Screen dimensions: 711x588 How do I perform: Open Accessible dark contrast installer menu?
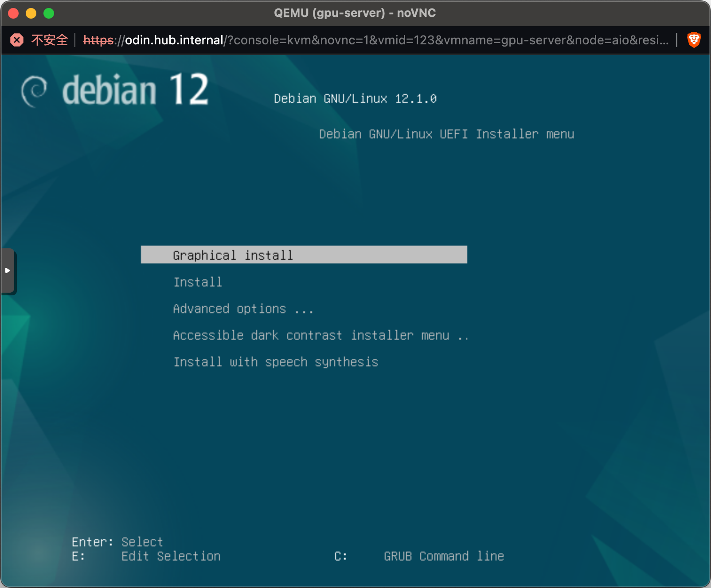(320, 335)
